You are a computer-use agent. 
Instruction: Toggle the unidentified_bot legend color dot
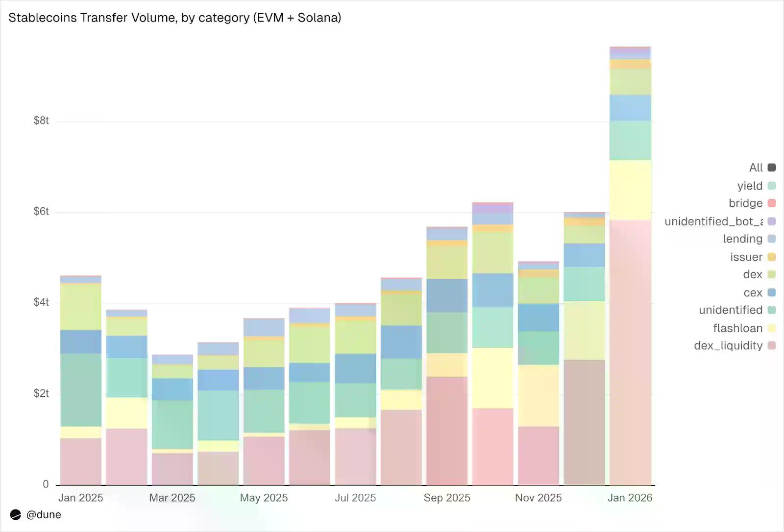pyautogui.click(x=772, y=221)
